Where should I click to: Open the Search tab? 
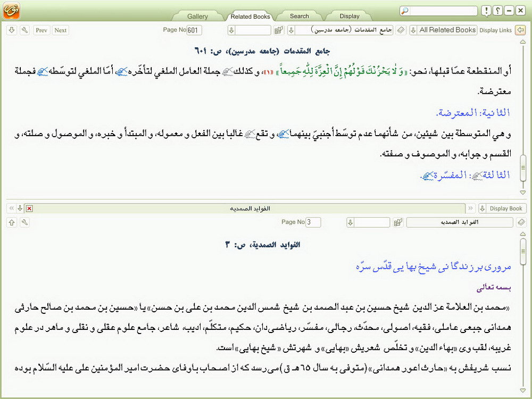pyautogui.click(x=299, y=16)
